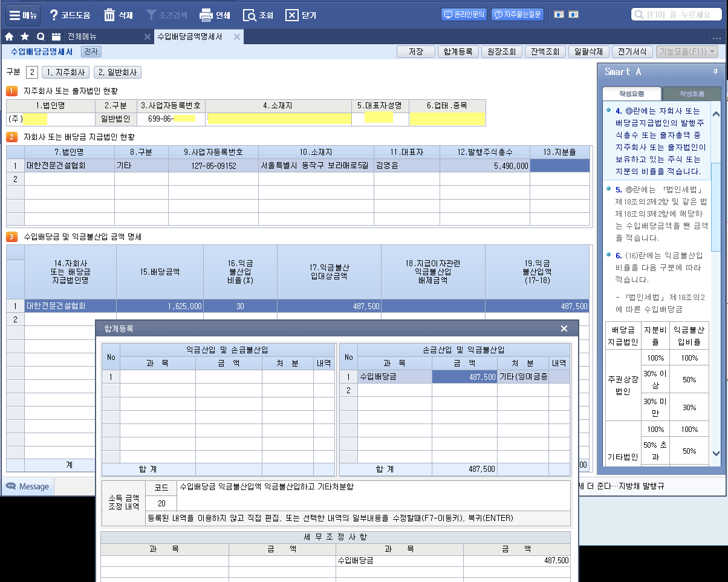
Task: Click the F10 search input field
Action: pos(680,15)
